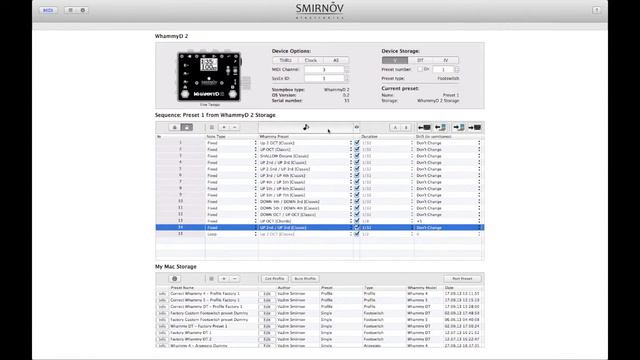Toggle the Preset number On checkbox
640x360 pixels.
tap(420, 69)
